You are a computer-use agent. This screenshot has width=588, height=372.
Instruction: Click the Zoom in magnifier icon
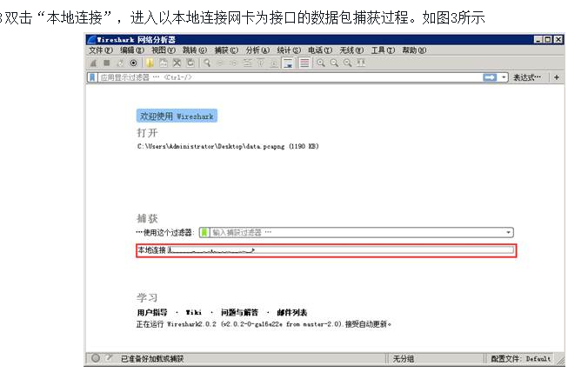coord(321,63)
